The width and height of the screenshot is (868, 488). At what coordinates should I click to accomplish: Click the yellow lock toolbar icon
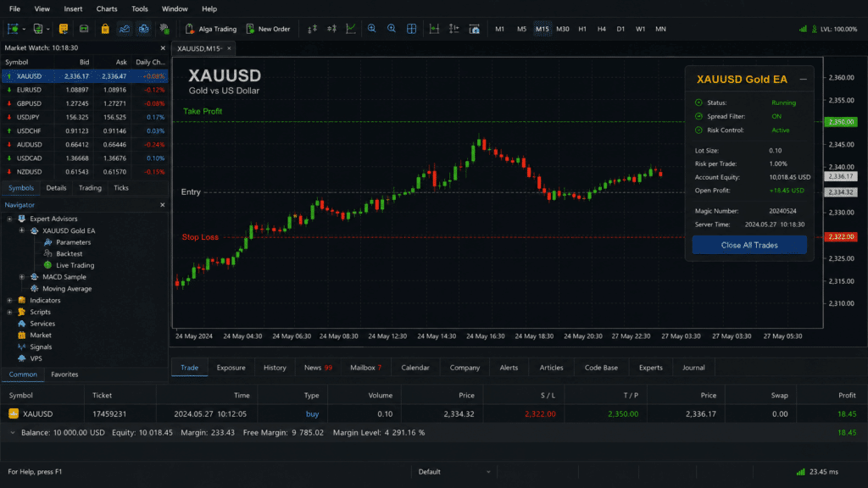(x=104, y=29)
